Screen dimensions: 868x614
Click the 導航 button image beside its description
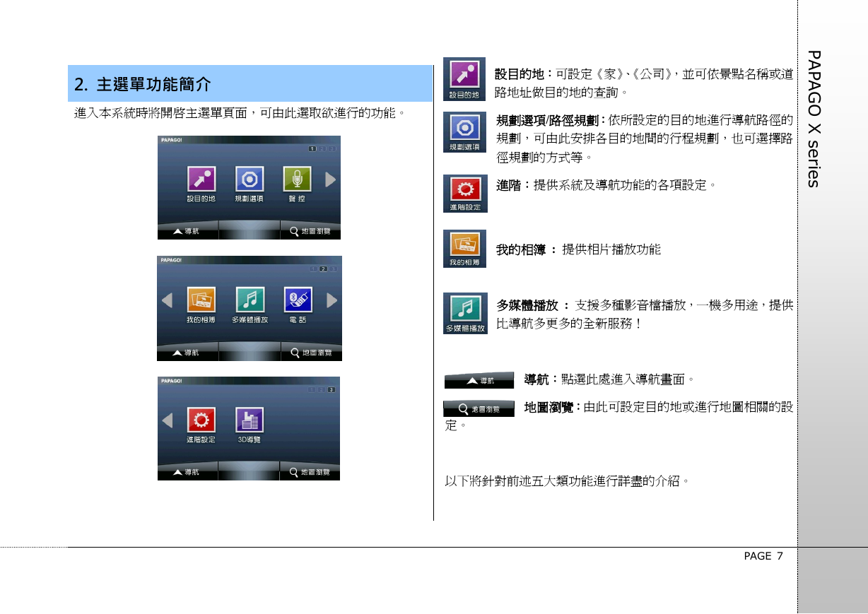[x=479, y=380]
